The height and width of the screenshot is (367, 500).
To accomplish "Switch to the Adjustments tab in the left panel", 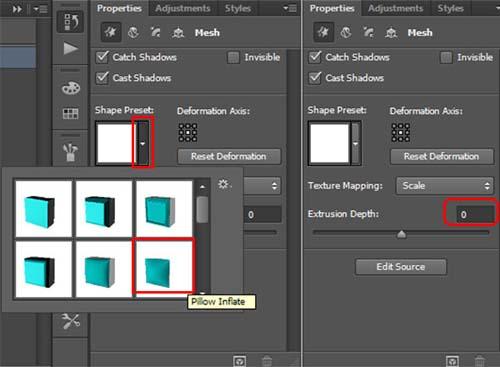I will tap(183, 8).
